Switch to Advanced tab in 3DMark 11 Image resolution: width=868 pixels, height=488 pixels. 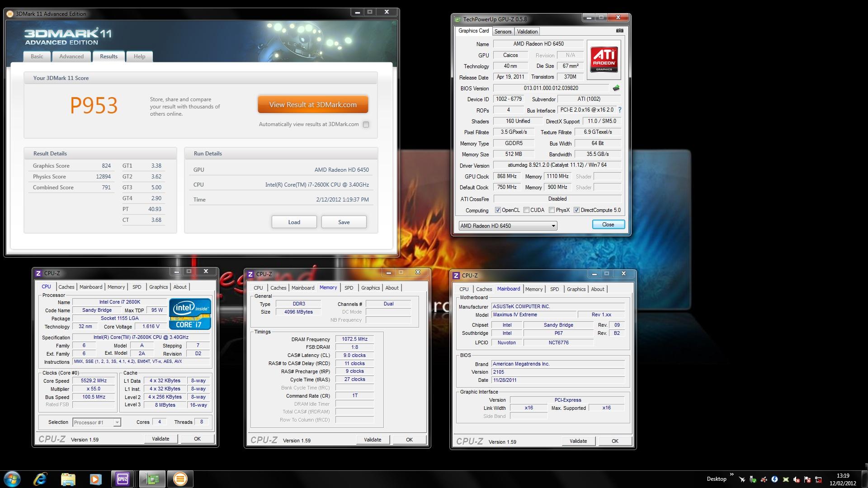71,56
